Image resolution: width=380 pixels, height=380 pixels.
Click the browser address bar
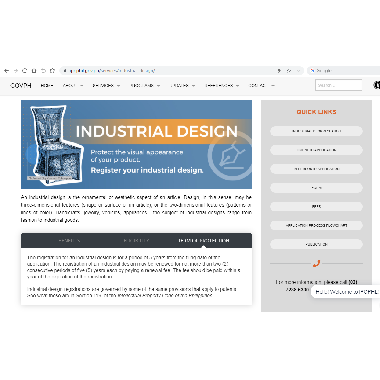coord(181,71)
